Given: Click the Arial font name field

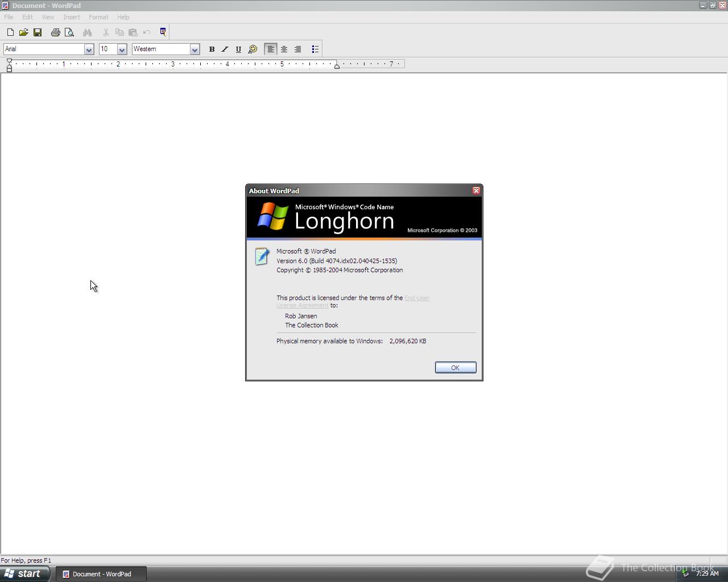Looking at the screenshot, I should click(44, 49).
